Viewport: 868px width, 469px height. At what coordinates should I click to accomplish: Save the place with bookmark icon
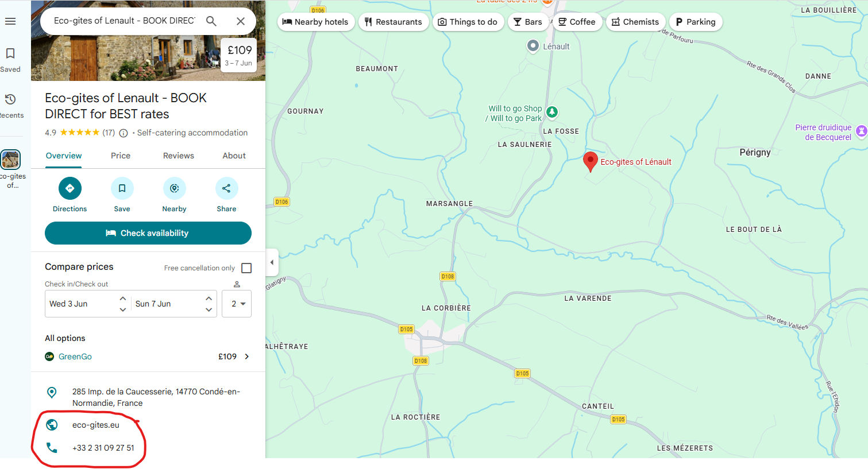(x=122, y=188)
